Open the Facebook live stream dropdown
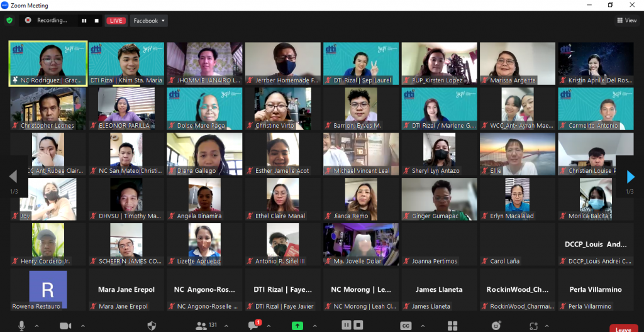The height and width of the screenshot is (332, 644). coord(149,21)
